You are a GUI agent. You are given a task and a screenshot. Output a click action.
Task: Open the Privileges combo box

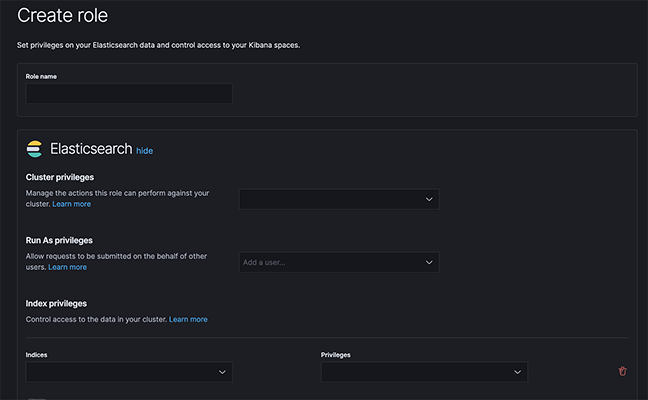pyautogui.click(x=424, y=372)
